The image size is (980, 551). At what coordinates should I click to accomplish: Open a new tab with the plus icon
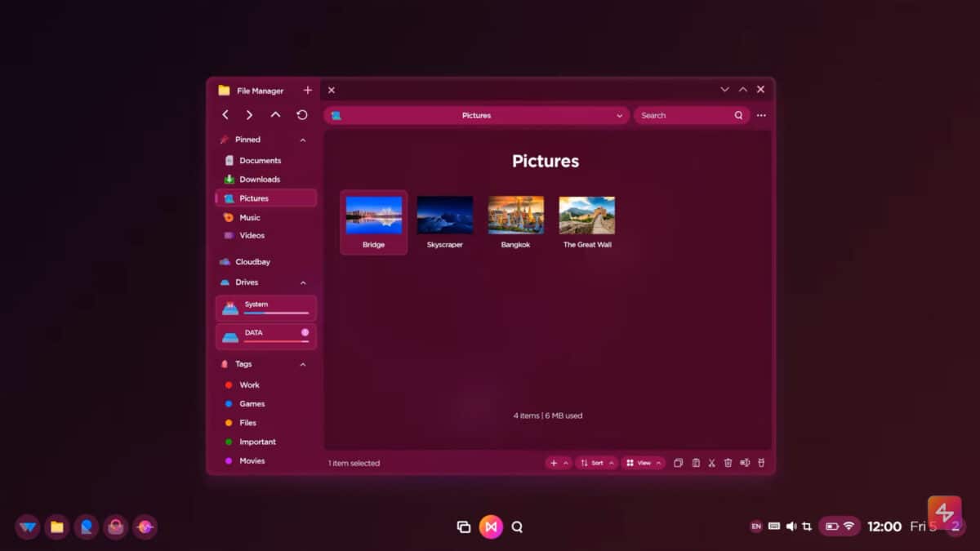pyautogui.click(x=307, y=90)
